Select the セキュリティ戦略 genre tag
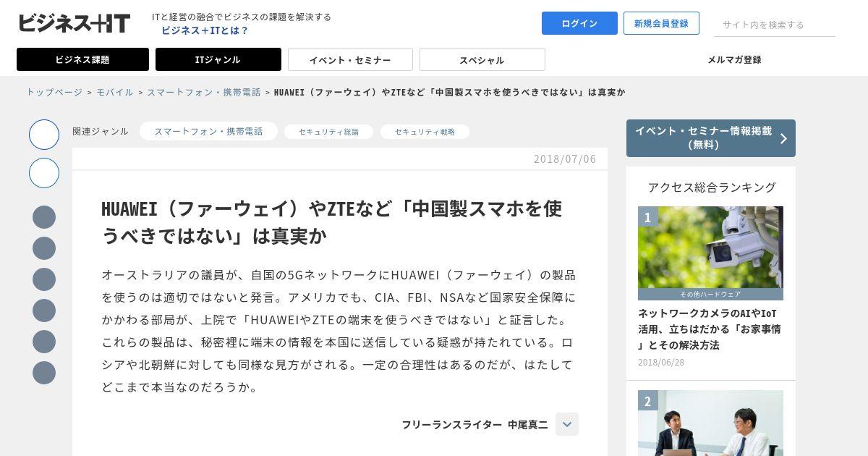This screenshot has height=456, width=868. 425,132
